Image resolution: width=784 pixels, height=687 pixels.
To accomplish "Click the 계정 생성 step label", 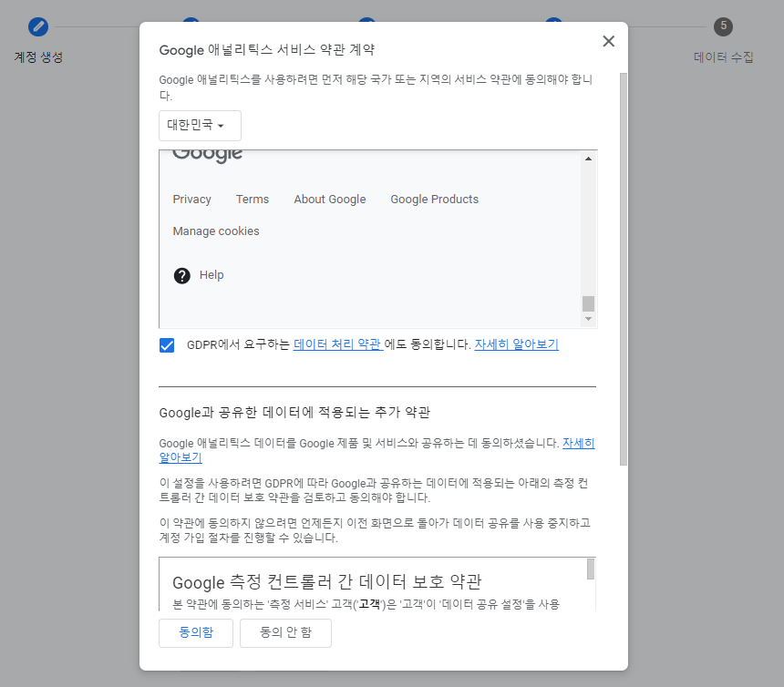I will (38, 57).
